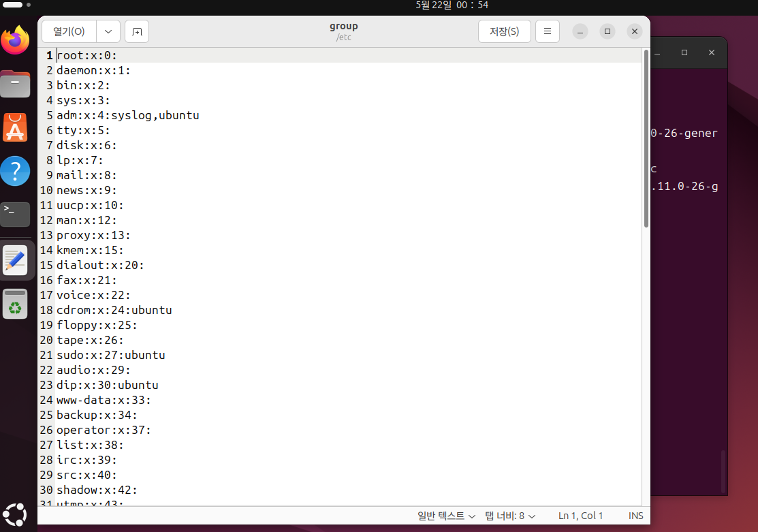
Task: Click the operator:x:37: line
Action: click(104, 431)
